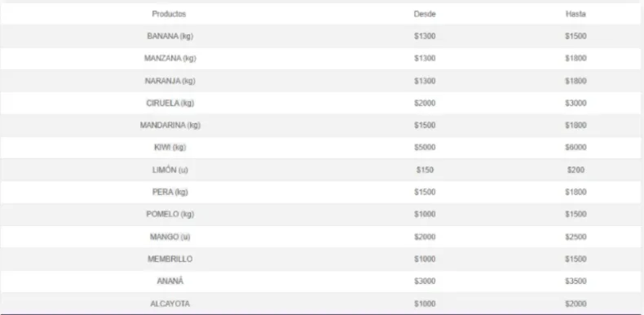This screenshot has width=644, height=315.
Task: Click the Hasta column header
Action: [576, 14]
